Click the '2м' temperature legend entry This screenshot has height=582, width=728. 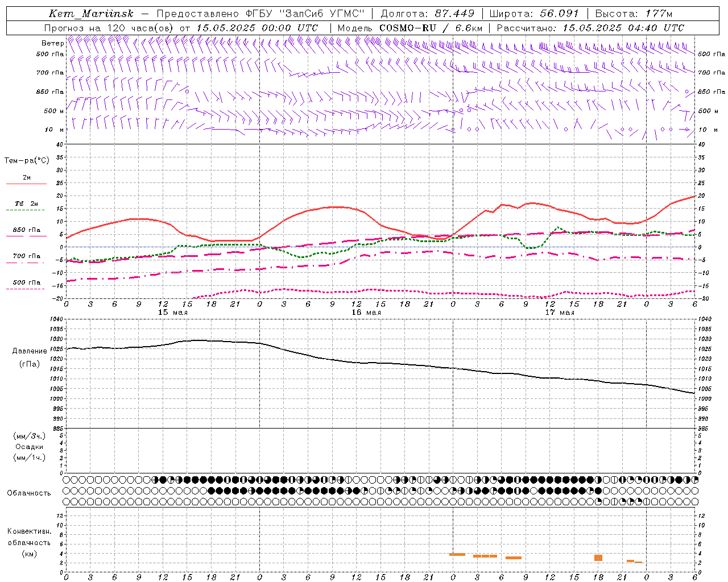pos(27,178)
